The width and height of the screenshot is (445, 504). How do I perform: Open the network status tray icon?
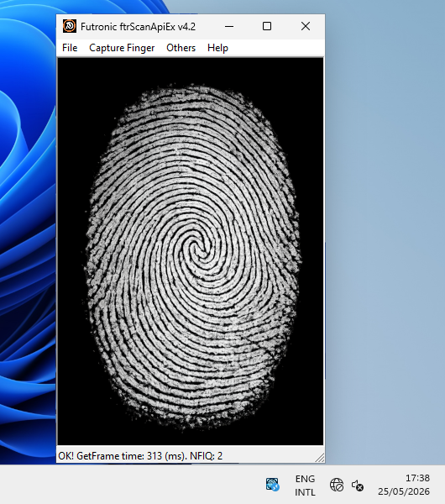pos(337,485)
